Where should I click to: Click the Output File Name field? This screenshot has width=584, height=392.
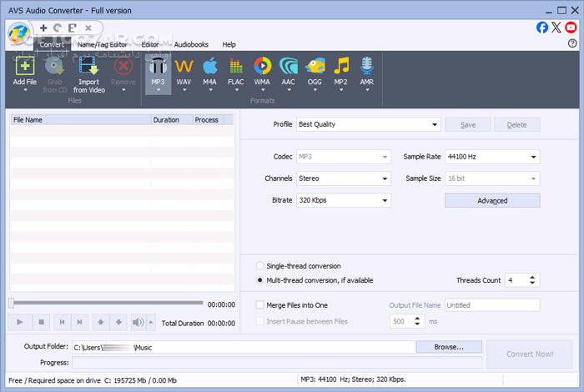(492, 305)
